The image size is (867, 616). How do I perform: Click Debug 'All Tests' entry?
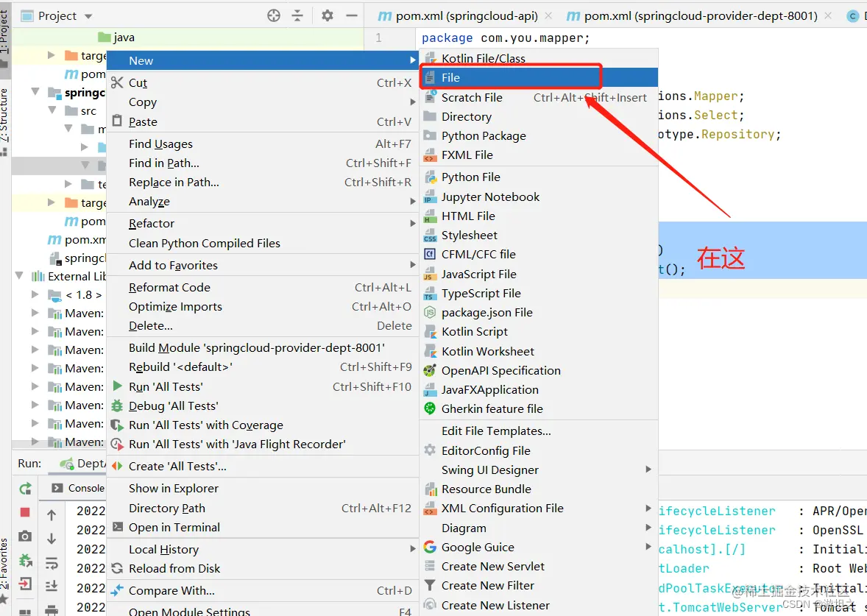tap(263, 406)
